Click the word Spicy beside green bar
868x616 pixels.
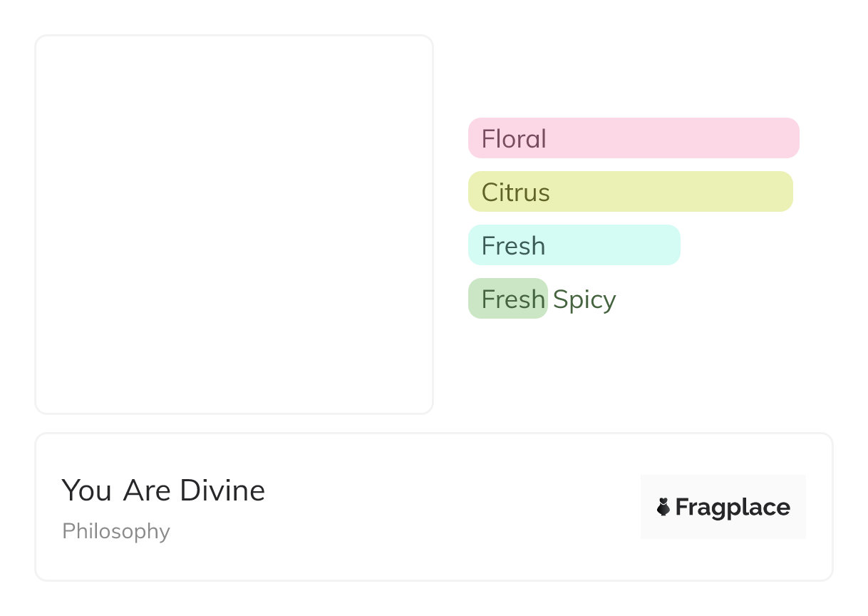pos(584,299)
